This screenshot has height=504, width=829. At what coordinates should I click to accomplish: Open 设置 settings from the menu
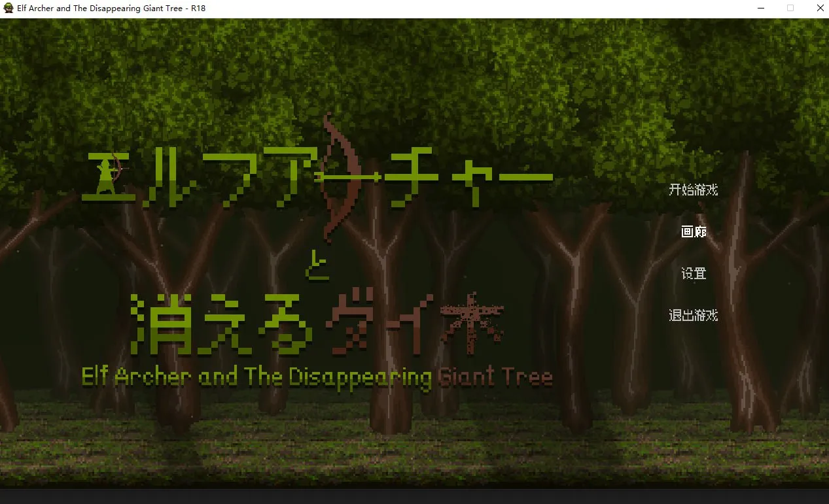tap(694, 273)
